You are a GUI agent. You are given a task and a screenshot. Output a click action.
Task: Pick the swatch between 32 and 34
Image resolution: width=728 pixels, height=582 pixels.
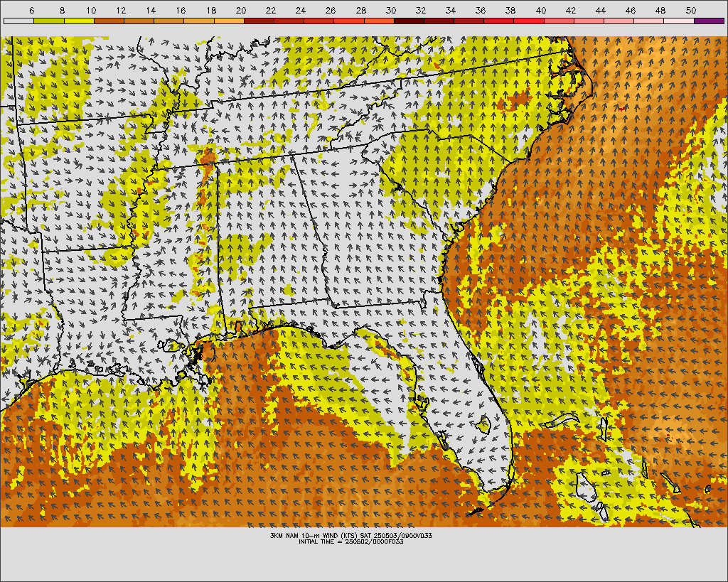pos(439,21)
